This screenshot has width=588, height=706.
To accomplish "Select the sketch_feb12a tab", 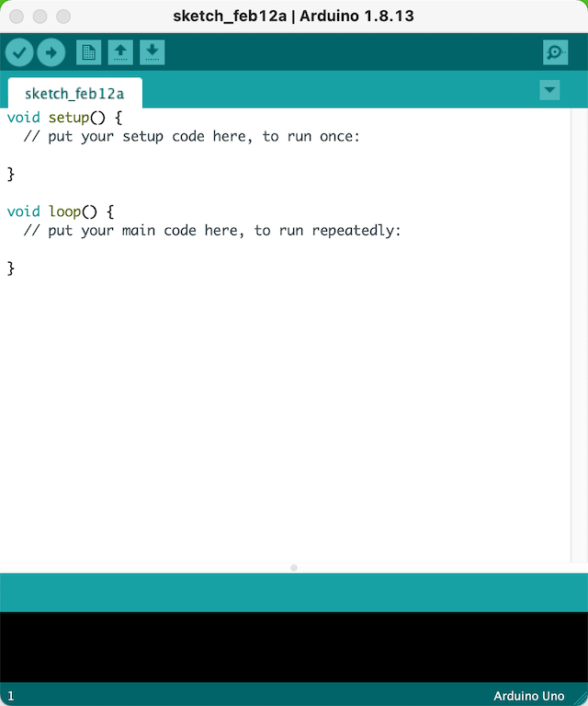I will (74, 93).
